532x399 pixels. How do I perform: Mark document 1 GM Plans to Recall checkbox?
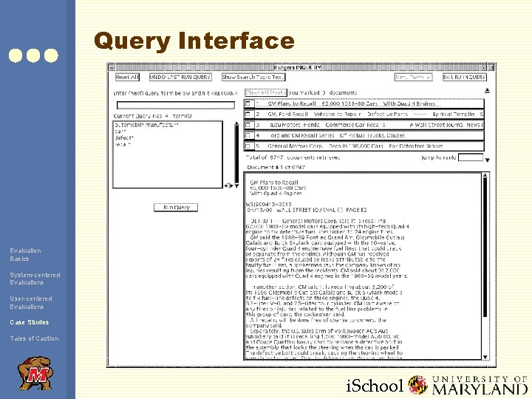pos(248,103)
